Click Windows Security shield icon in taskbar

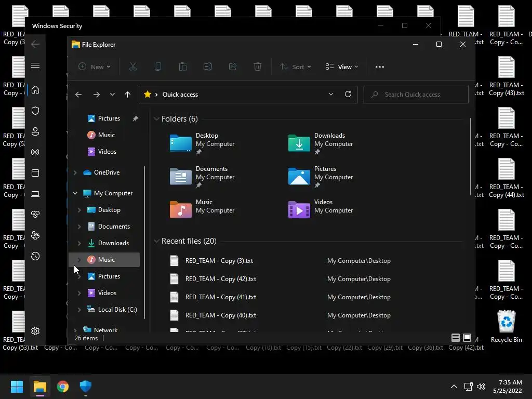coord(86,387)
